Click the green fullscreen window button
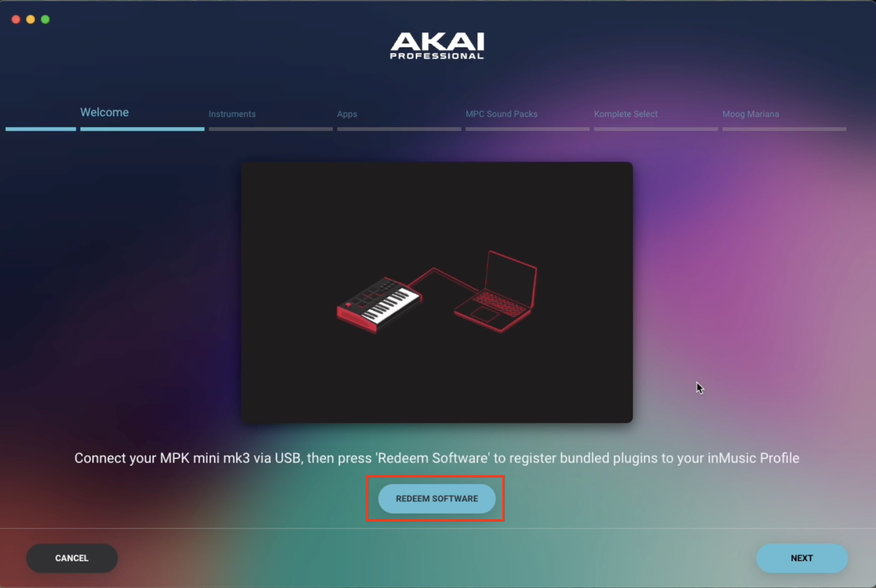Image resolution: width=876 pixels, height=588 pixels. click(46, 19)
